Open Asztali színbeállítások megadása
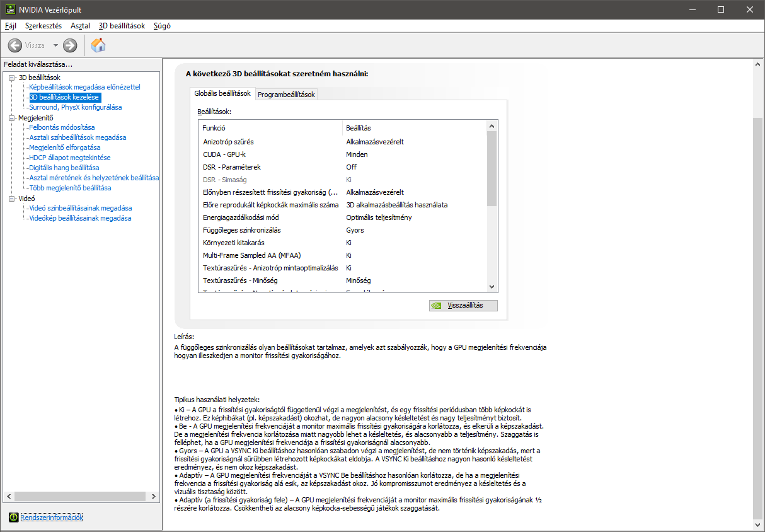 (78, 137)
